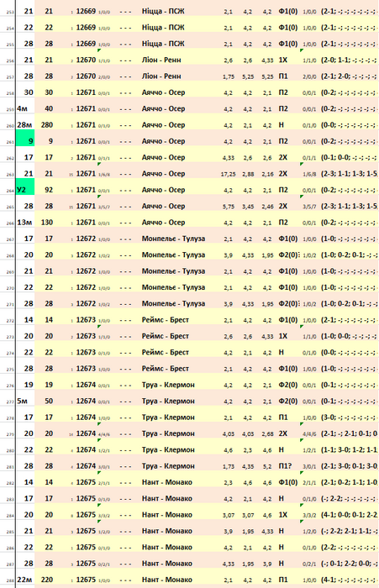Select the П1 outcome in Ліон - Ренн row
Image resolution: width=379 pixels, height=588 pixels.
pos(283,76)
